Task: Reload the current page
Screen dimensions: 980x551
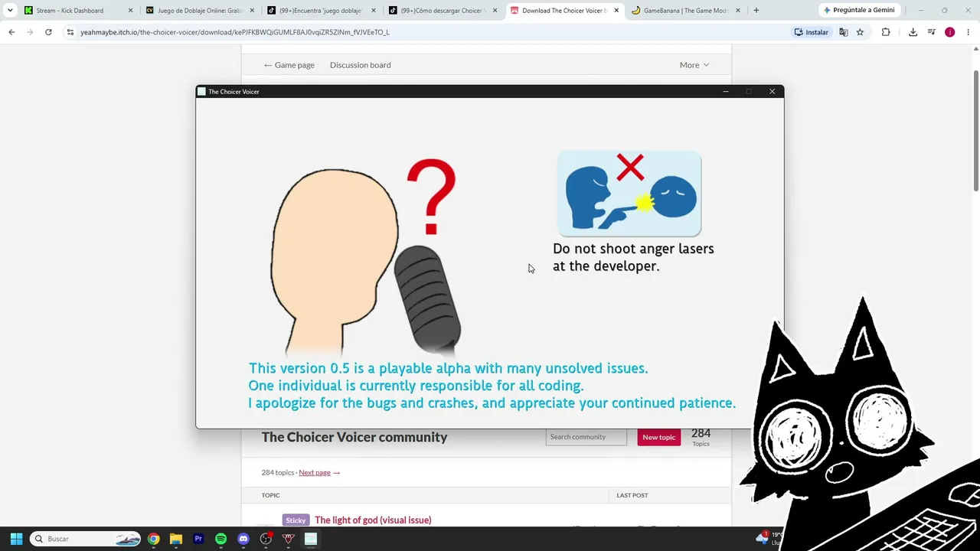Action: click(x=48, y=32)
